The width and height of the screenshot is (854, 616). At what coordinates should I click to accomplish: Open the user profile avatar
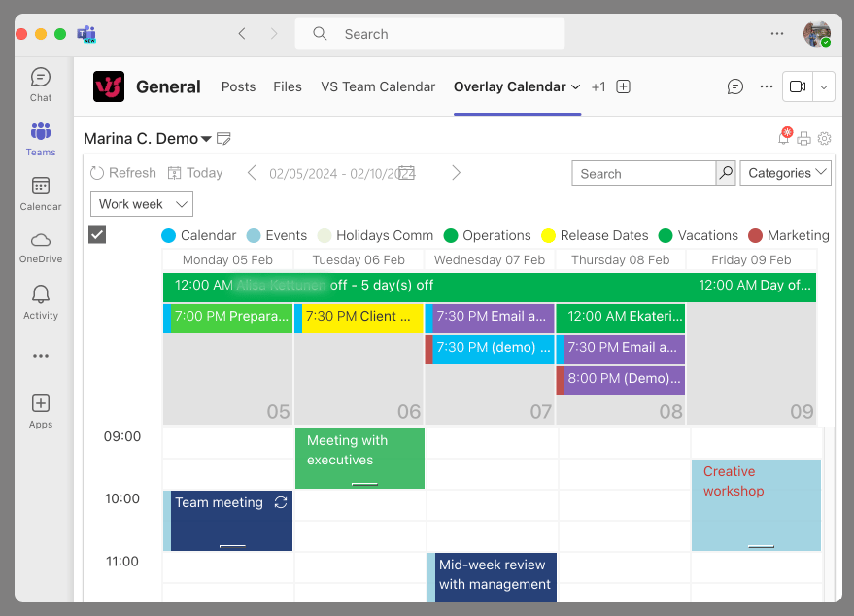pyautogui.click(x=816, y=34)
